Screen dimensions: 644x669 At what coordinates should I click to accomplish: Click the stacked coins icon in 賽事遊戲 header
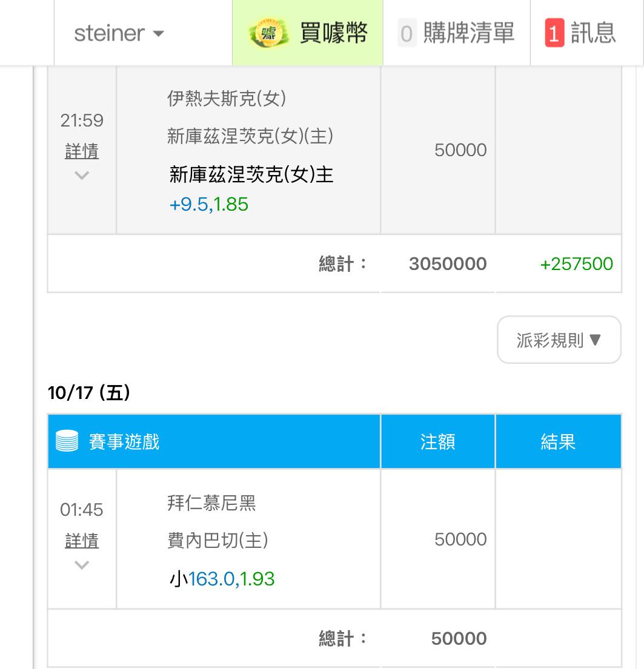click(x=67, y=441)
